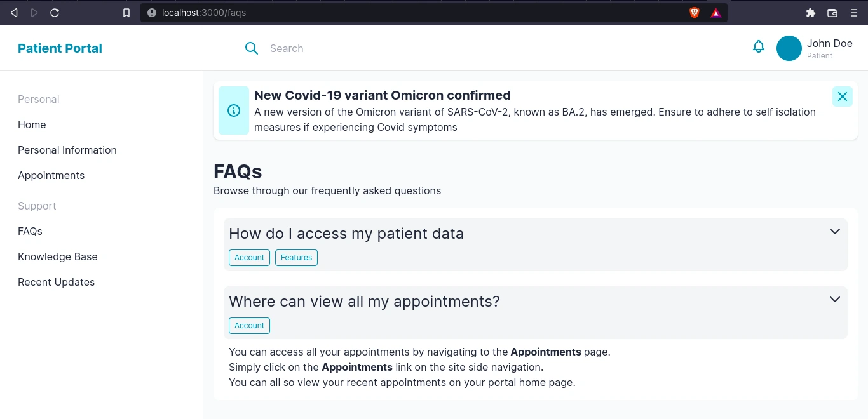Open the browser hamburger menu
Image resolution: width=868 pixels, height=419 pixels.
pyautogui.click(x=854, y=13)
